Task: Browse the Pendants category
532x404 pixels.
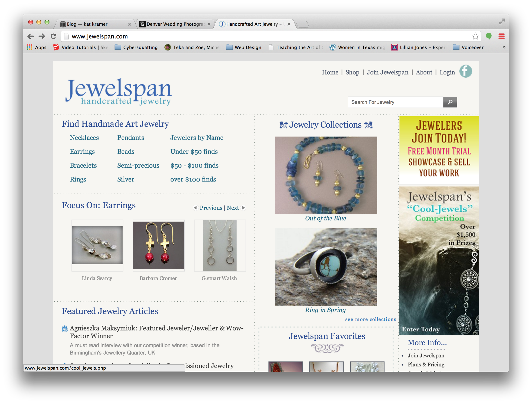Action: coord(131,138)
